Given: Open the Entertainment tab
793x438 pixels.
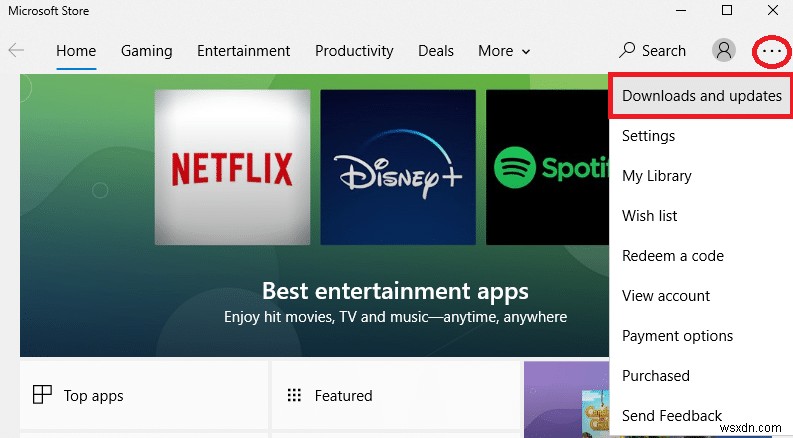Looking at the screenshot, I should click(243, 51).
